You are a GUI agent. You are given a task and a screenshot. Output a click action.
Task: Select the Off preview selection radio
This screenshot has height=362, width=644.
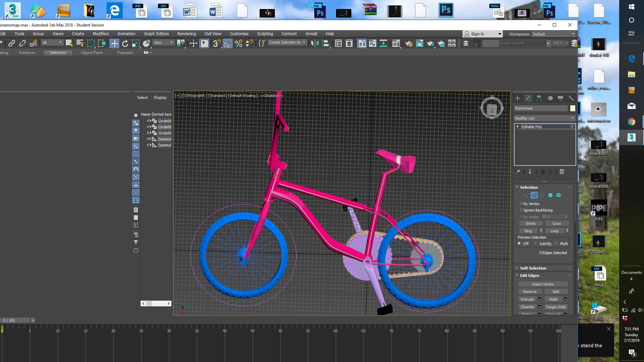519,244
